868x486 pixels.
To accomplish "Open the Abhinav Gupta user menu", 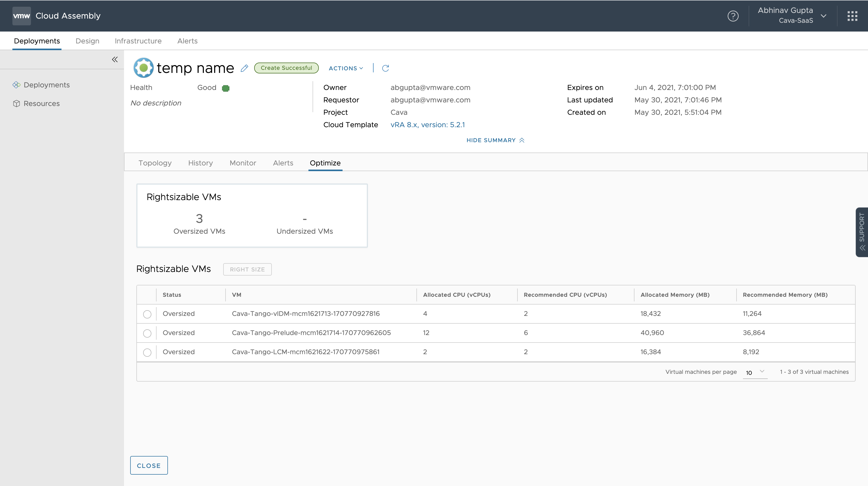I will (x=792, y=16).
